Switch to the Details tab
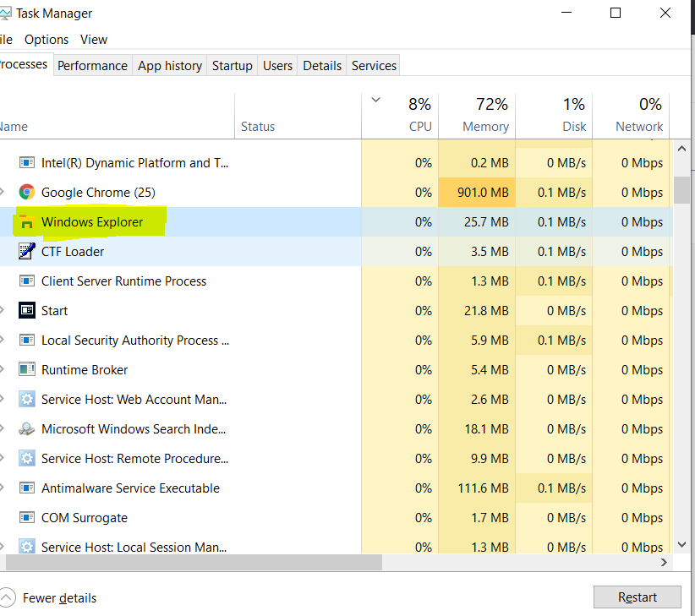This screenshot has width=695, height=616. [322, 66]
